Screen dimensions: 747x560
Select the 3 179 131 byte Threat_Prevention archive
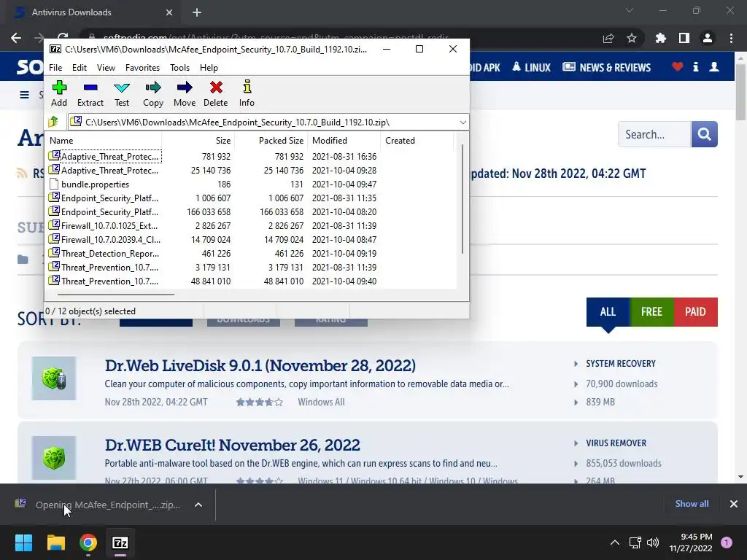[x=104, y=267]
